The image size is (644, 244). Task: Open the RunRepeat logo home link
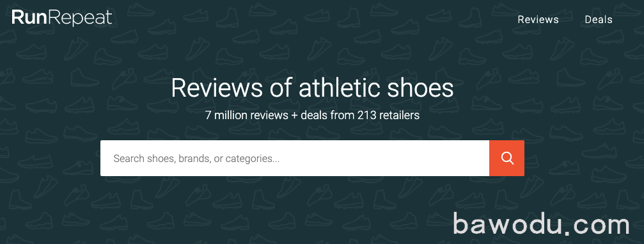62,18
